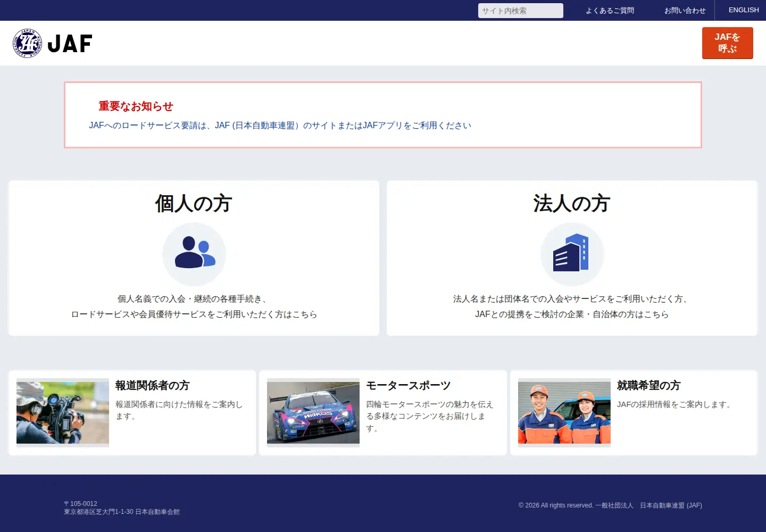Click the JAF logo emblem
The height and width of the screenshot is (532, 766).
28,43
